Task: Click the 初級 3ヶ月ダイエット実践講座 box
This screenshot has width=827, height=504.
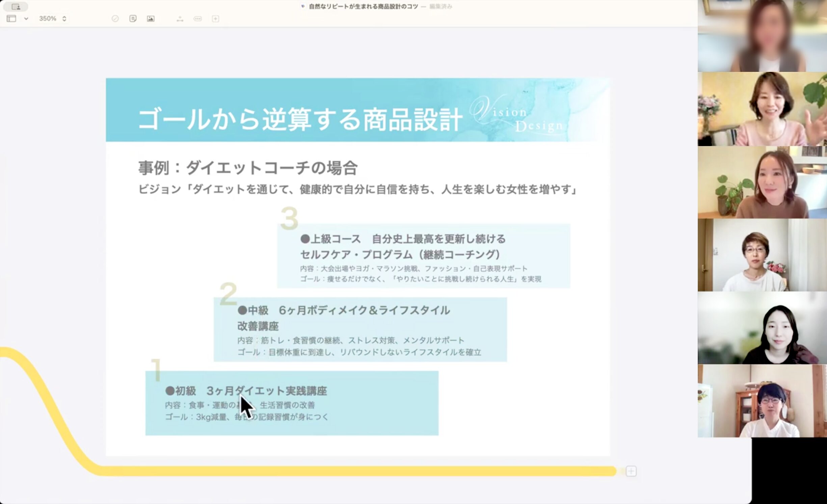Action: click(291, 403)
